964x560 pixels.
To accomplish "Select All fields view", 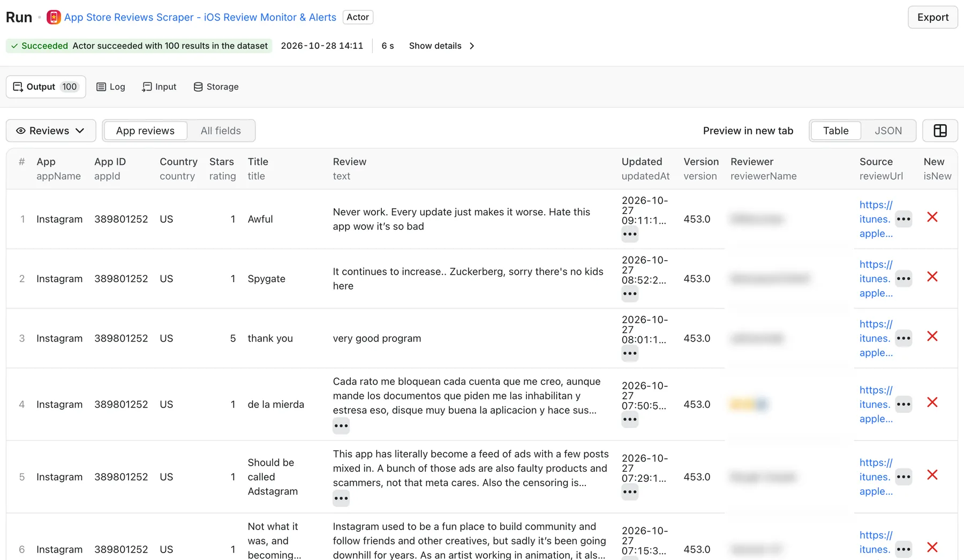I will [x=221, y=131].
